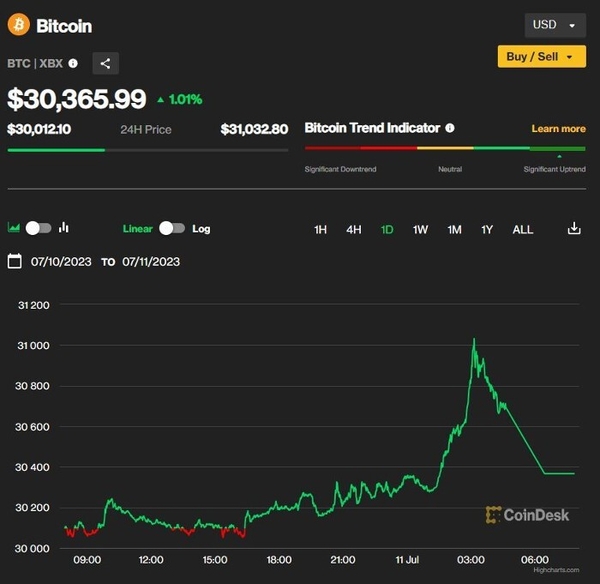The height and width of the screenshot is (584, 600).
Task: Click the Highcharts.com credit link
Action: (x=556, y=570)
